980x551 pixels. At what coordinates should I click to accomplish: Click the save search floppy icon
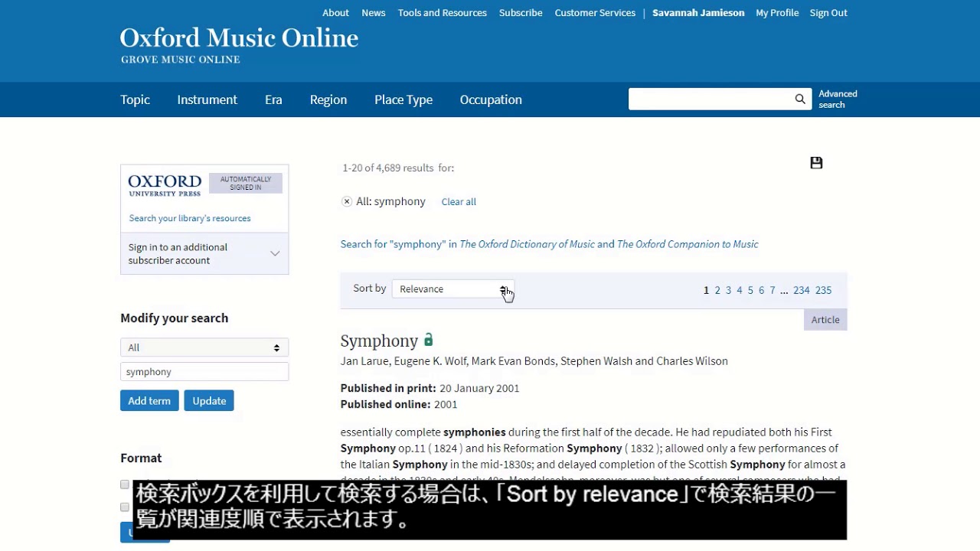(816, 163)
